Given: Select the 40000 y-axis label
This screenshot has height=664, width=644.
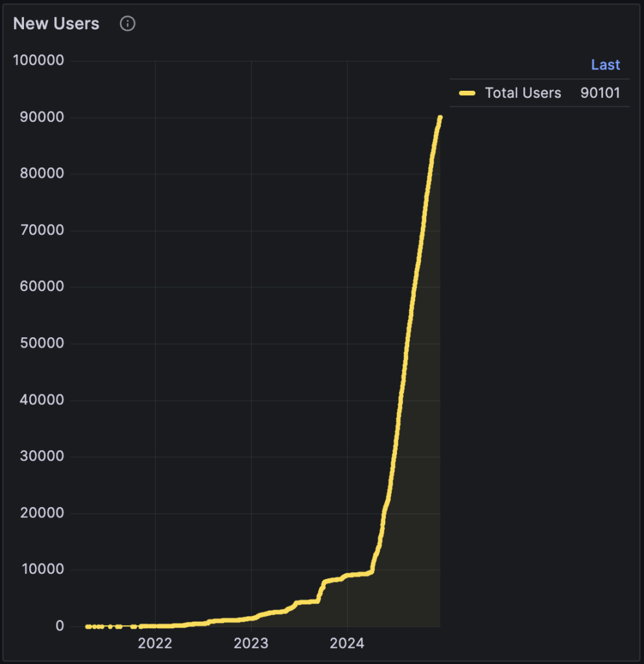Looking at the screenshot, I should coord(41,400).
